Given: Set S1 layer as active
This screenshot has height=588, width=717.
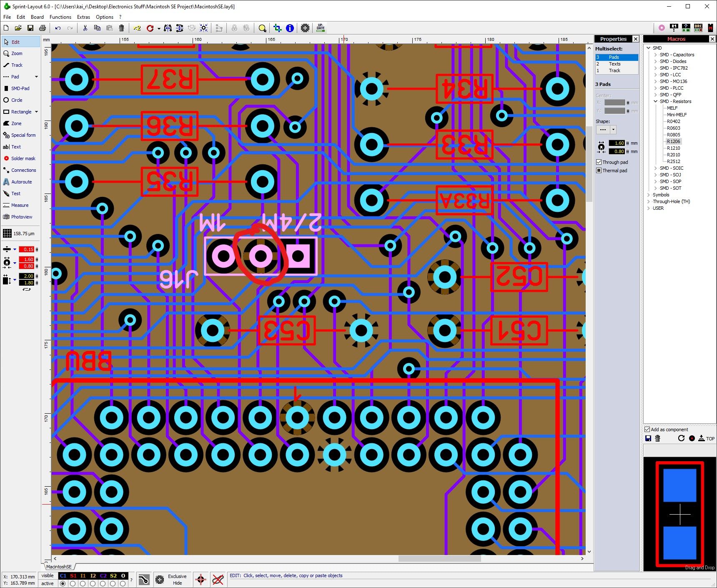Looking at the screenshot, I should [73, 583].
